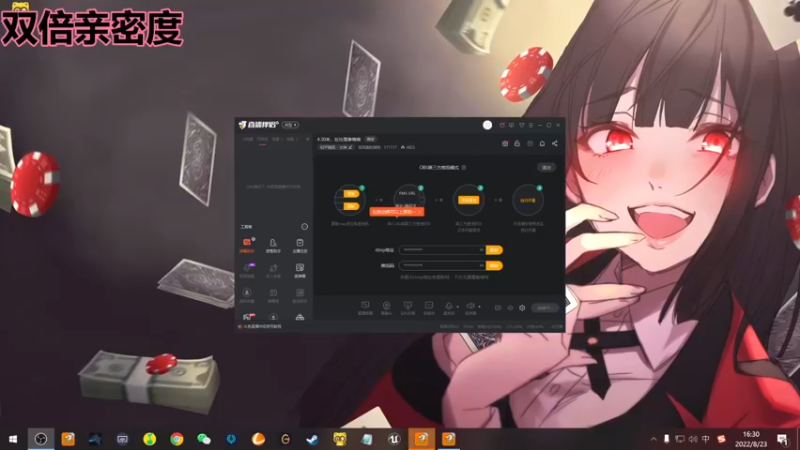800x450 pixels.
Task: Open the highlighted red first toolbox tool
Action: [x=247, y=244]
